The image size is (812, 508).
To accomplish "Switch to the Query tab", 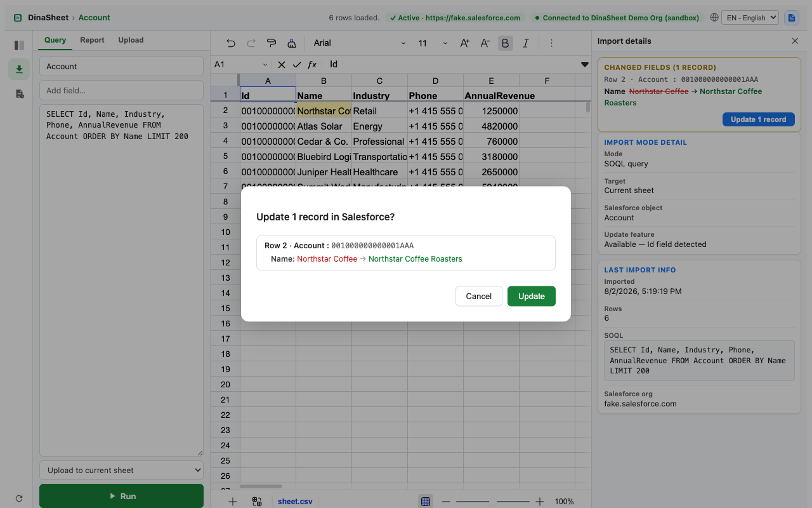I will 55,40.
